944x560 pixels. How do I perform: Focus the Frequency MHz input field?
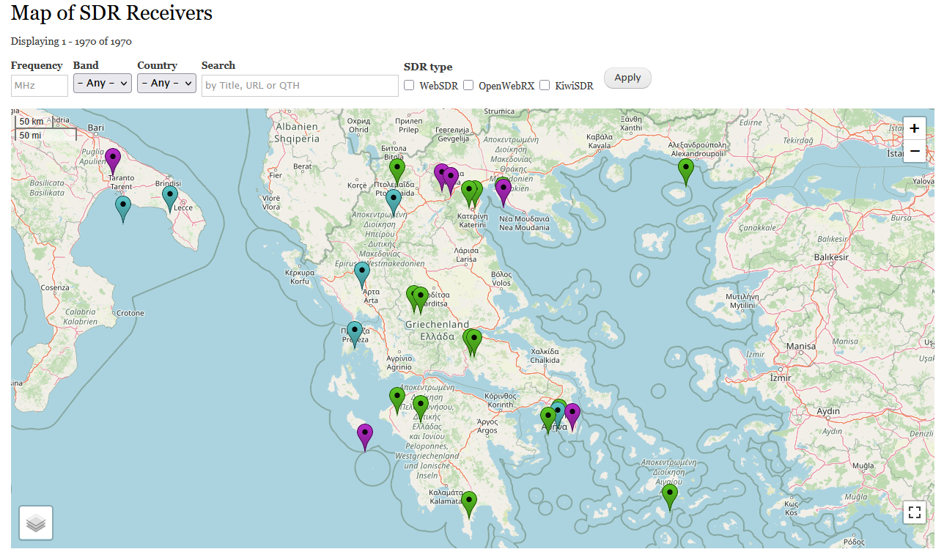pyautogui.click(x=40, y=86)
